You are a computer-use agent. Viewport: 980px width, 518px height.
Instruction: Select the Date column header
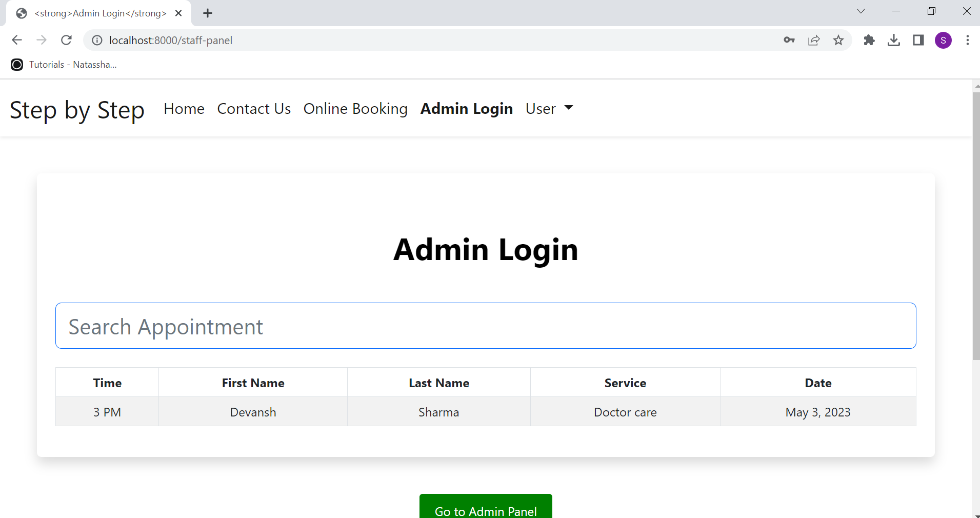pyautogui.click(x=818, y=383)
